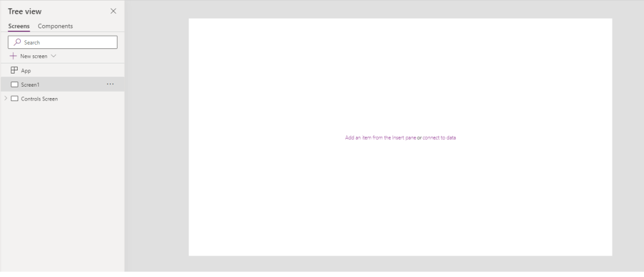The width and height of the screenshot is (644, 277).
Task: Click the blank white canvas of Screen1
Action: click(400, 201)
